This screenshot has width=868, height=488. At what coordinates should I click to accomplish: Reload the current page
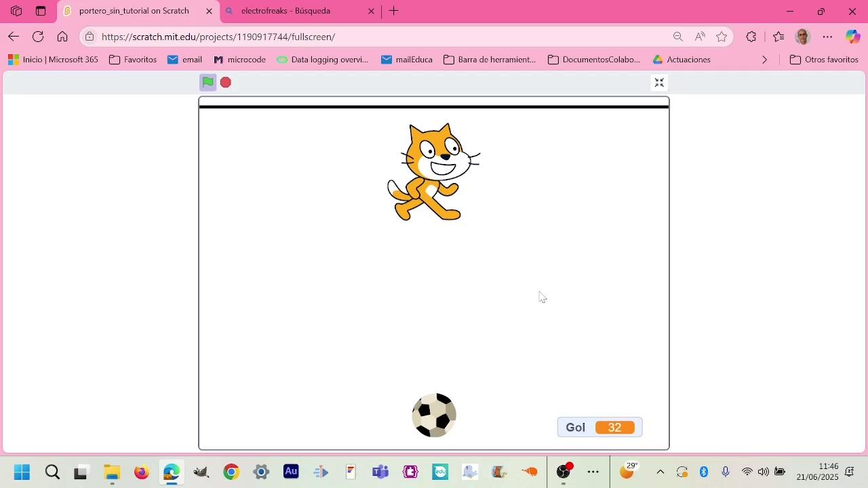pyautogui.click(x=38, y=37)
